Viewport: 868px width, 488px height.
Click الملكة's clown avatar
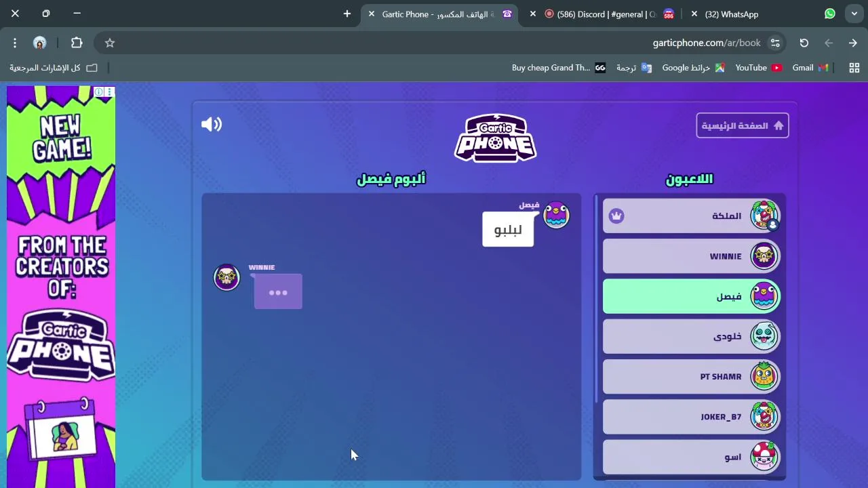click(x=764, y=216)
